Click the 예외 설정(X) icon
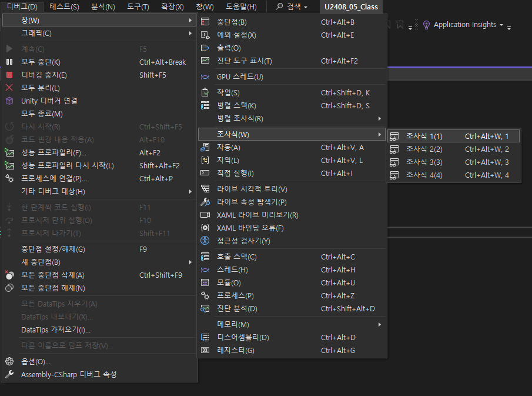This screenshot has width=532, height=396. [x=205, y=35]
